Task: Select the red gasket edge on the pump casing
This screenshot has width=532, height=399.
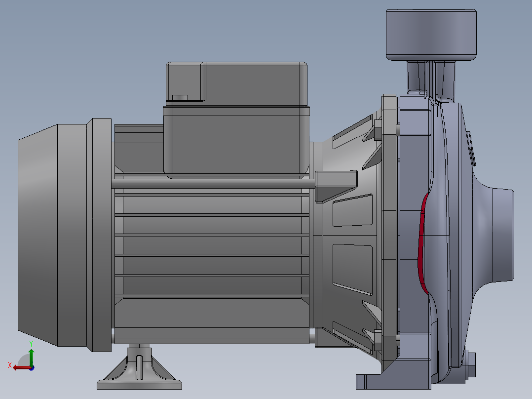Action: point(422,243)
